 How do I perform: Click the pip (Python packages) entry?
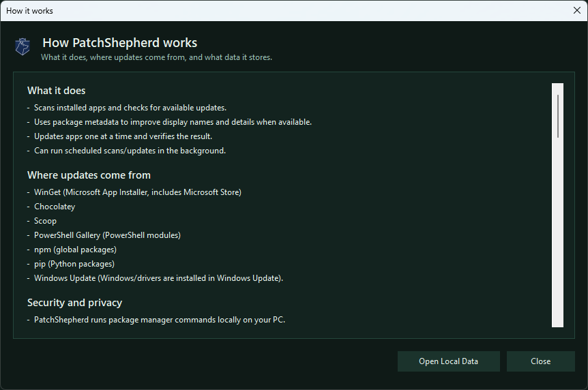(74, 264)
